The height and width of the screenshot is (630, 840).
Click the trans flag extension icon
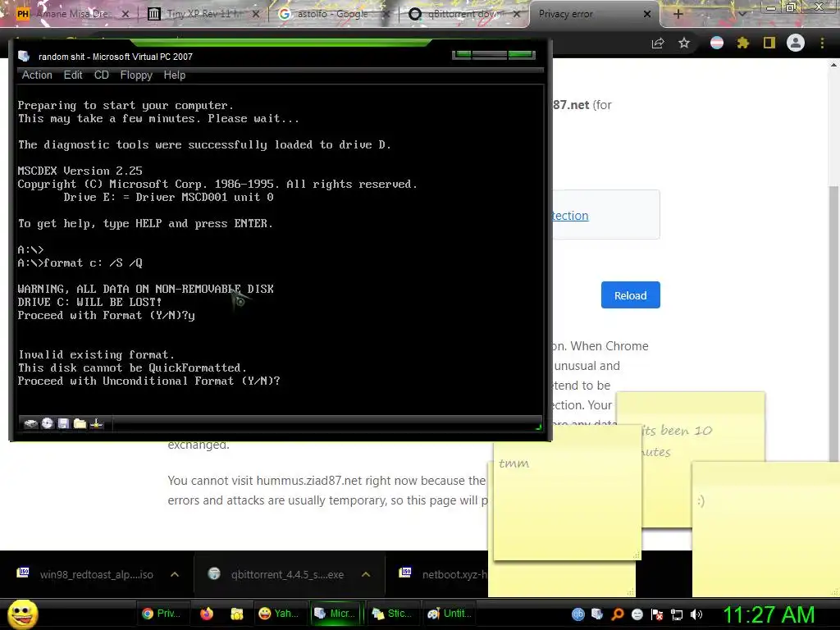(717, 43)
